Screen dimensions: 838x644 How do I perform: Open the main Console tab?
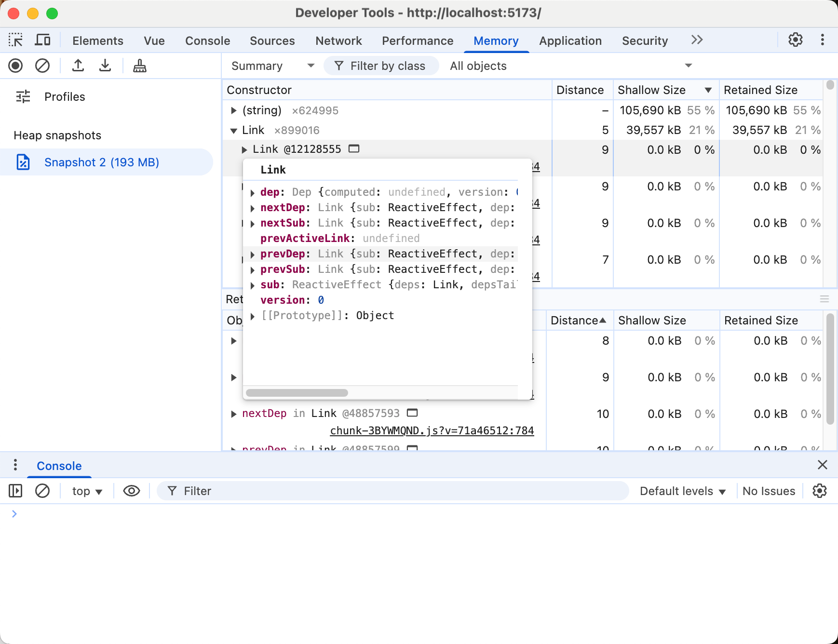pyautogui.click(x=208, y=40)
